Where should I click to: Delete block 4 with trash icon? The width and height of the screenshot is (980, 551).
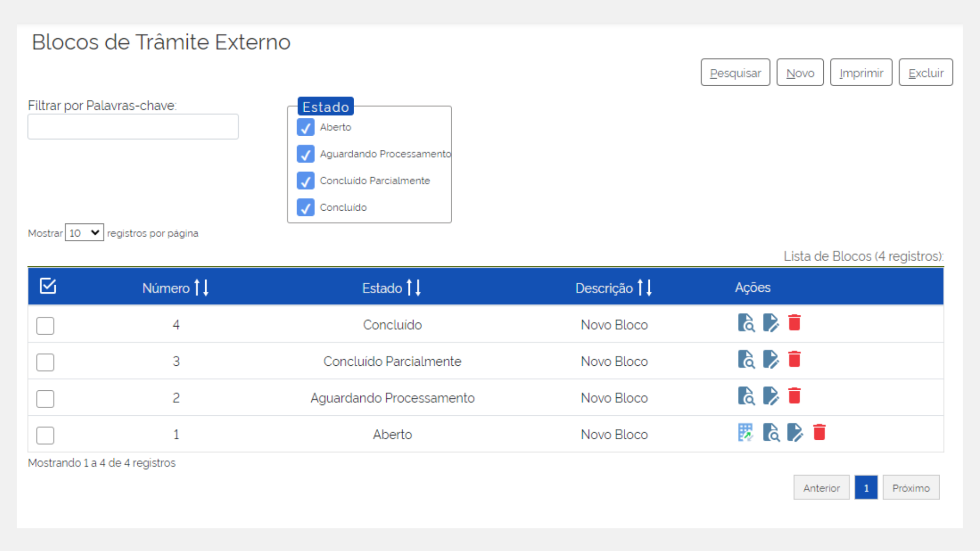794,323
